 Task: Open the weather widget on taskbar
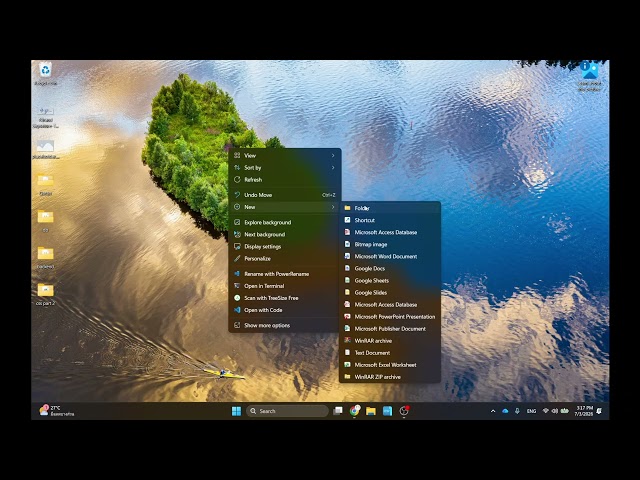point(56,411)
